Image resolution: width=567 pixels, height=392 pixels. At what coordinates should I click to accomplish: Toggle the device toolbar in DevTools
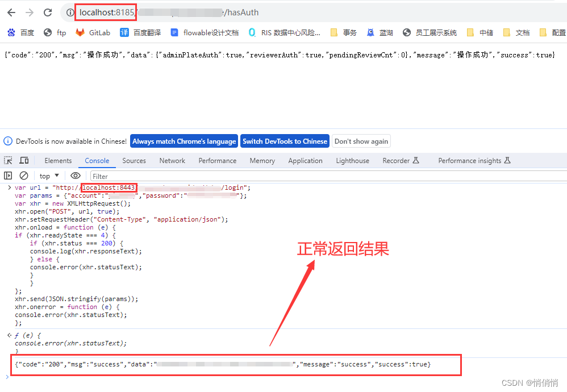(x=23, y=160)
